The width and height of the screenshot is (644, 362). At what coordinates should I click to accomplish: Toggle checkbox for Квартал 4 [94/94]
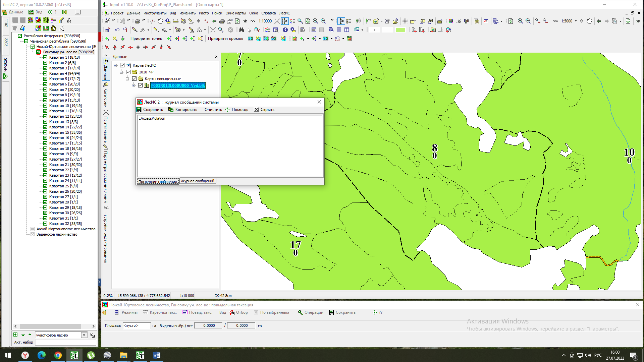pyautogui.click(x=45, y=73)
